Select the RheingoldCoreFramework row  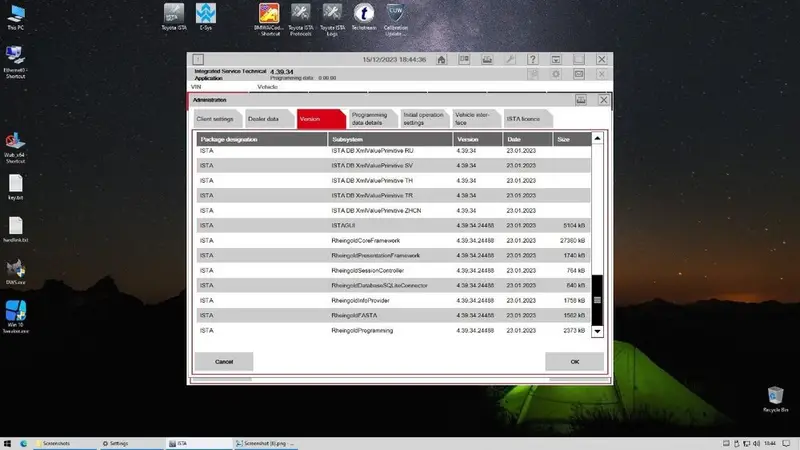(393, 240)
